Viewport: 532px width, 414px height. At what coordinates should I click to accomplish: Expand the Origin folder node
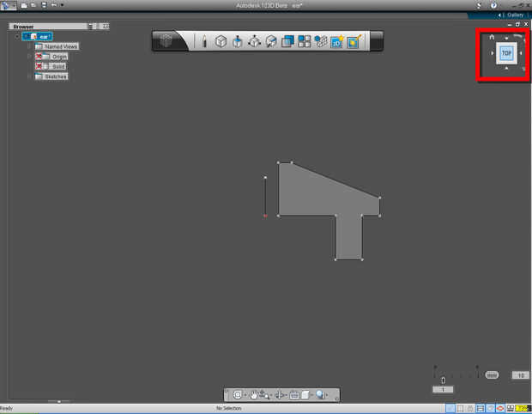point(29,57)
